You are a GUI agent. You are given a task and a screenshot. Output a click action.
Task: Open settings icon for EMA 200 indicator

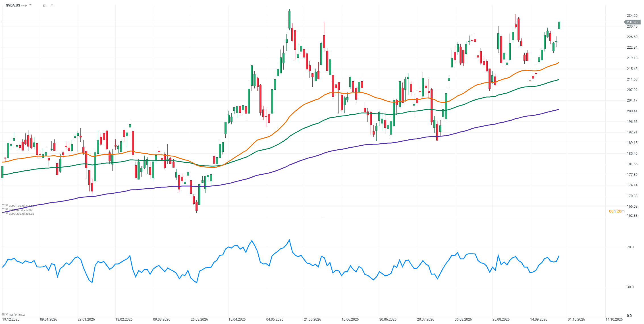3,213
